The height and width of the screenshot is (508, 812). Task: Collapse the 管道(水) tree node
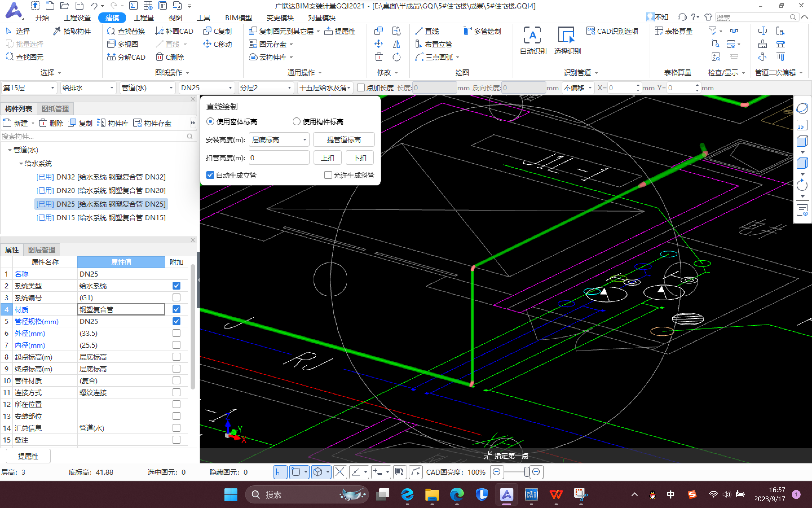tap(10, 150)
